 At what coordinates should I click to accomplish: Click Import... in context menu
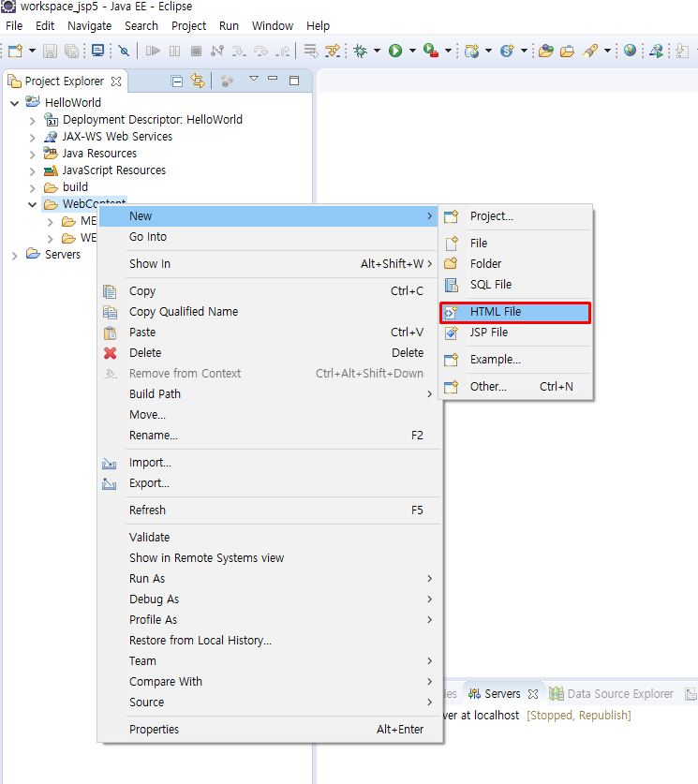269,463
